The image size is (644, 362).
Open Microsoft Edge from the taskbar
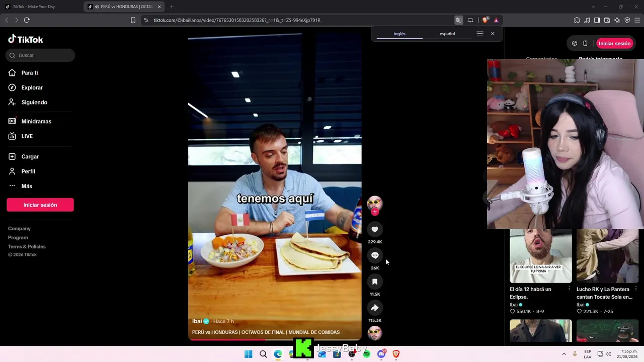tap(278, 354)
